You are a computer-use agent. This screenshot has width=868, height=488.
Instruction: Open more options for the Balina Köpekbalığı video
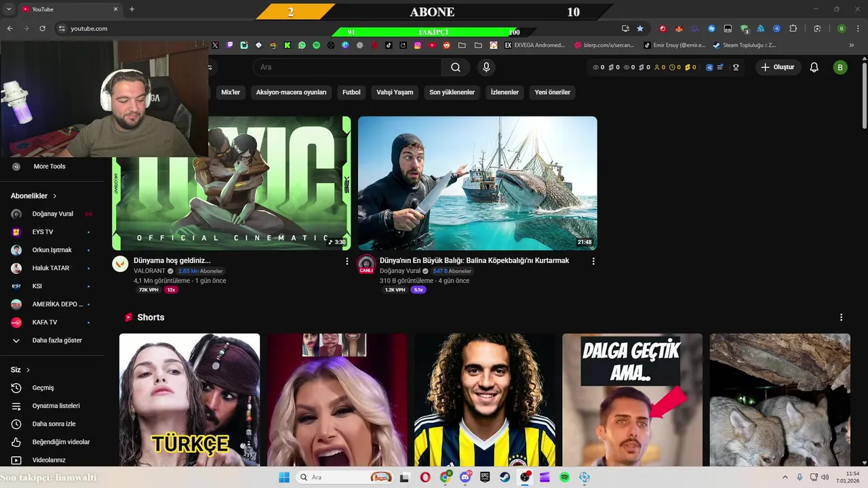[x=593, y=261]
